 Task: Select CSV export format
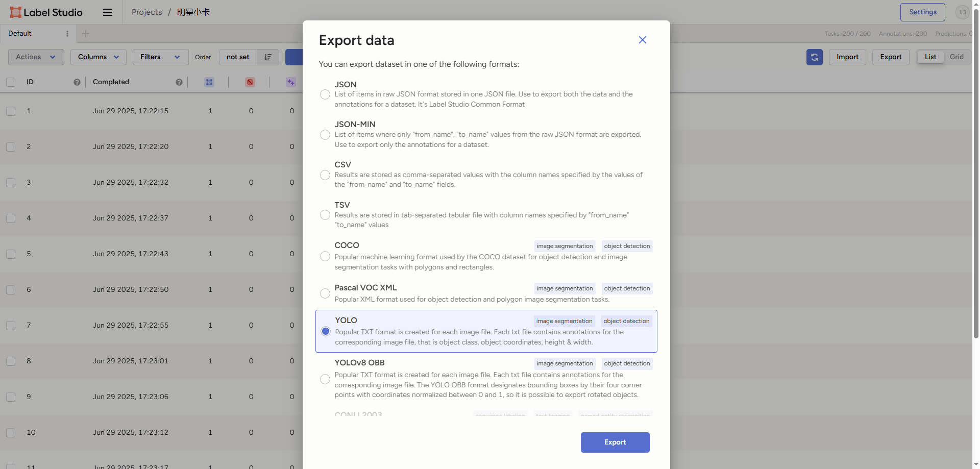[325, 175]
